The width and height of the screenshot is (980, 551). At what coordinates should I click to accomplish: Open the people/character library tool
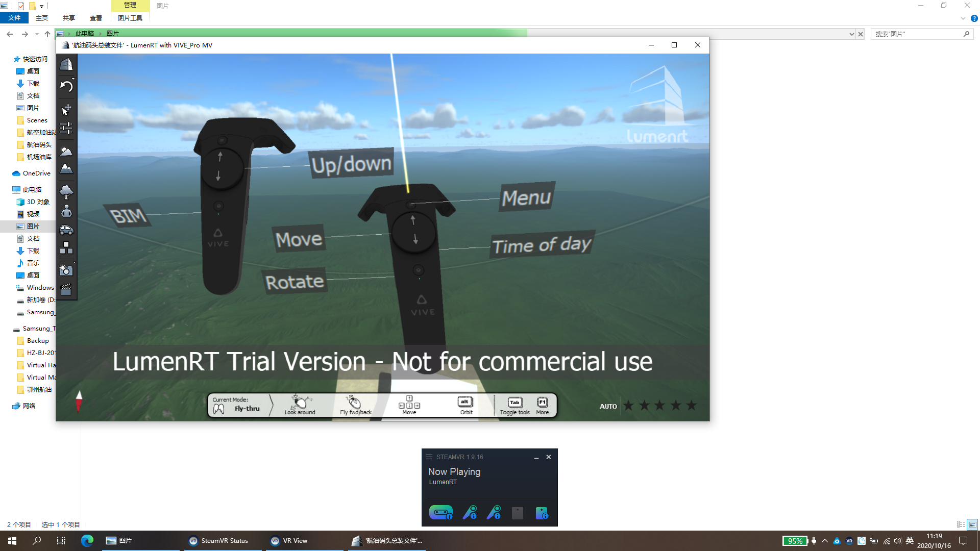point(66,211)
